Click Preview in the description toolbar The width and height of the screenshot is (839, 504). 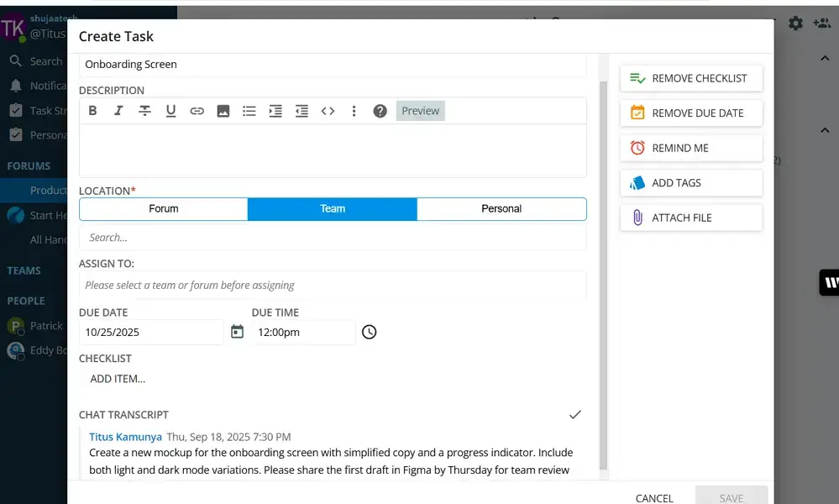coord(420,111)
